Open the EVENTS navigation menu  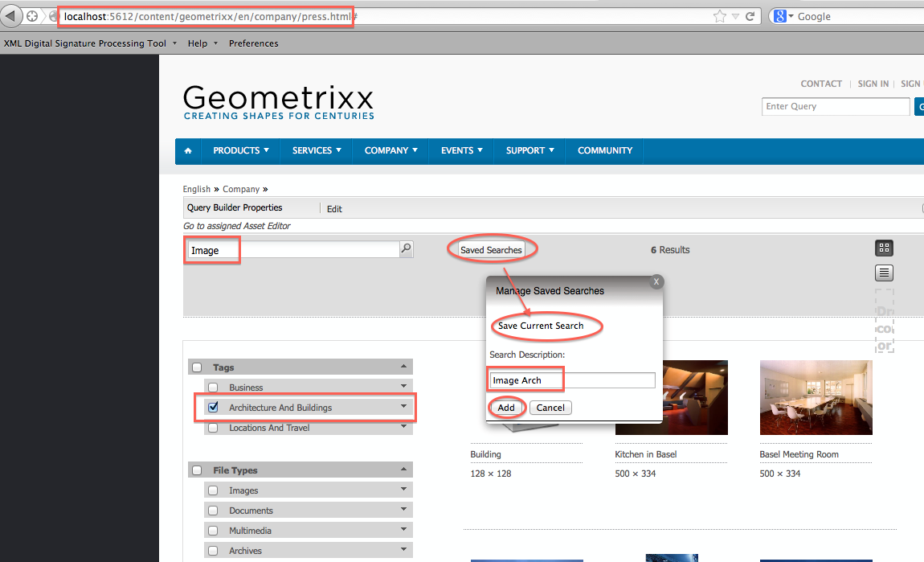461,151
